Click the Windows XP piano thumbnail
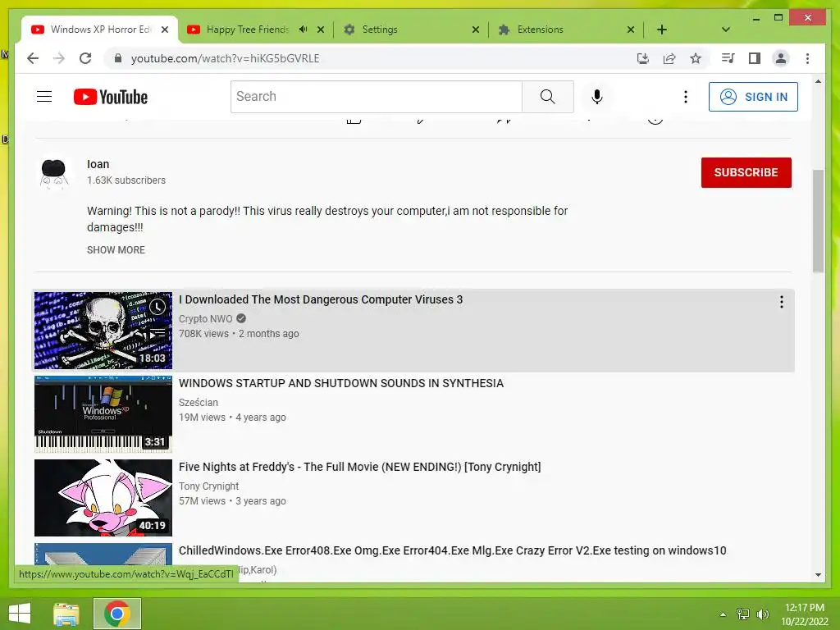This screenshot has height=630, width=840. click(103, 414)
